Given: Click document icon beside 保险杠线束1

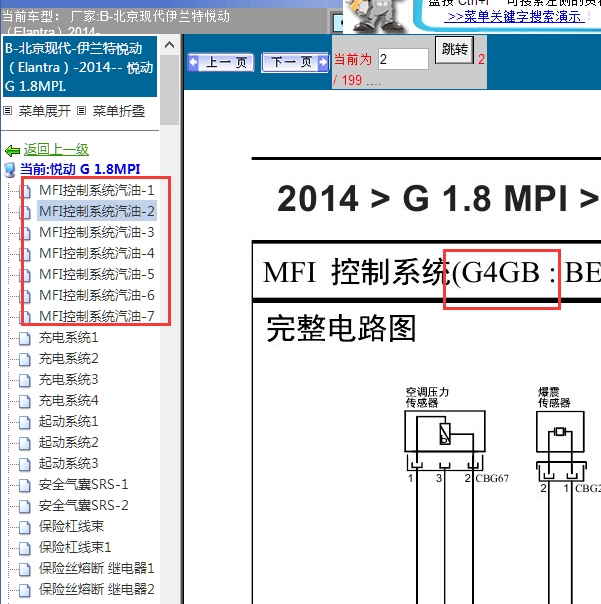Looking at the screenshot, I should click(x=25, y=549).
